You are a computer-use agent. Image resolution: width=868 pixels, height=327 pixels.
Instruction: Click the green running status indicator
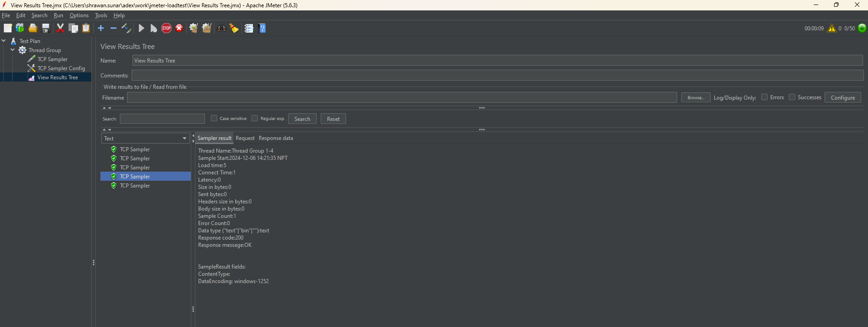(x=862, y=28)
